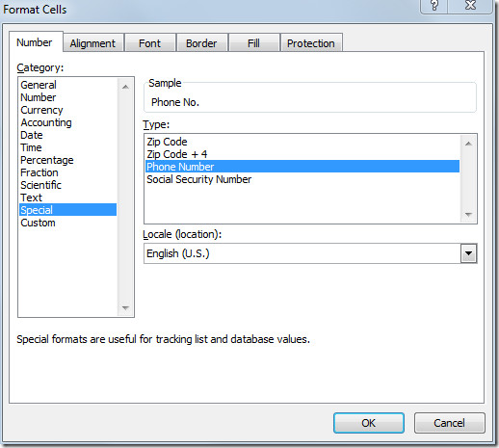Image resolution: width=499 pixels, height=448 pixels.
Task: Click Category list scroll down arrow
Action: tap(125, 307)
